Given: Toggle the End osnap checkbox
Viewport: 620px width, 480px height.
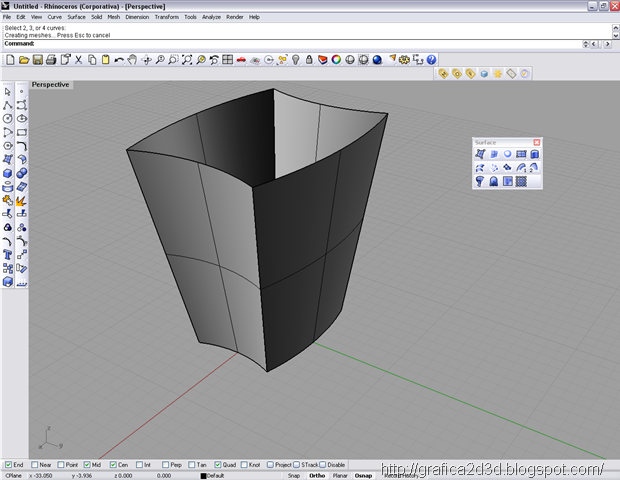Looking at the screenshot, I should pyautogui.click(x=8, y=465).
